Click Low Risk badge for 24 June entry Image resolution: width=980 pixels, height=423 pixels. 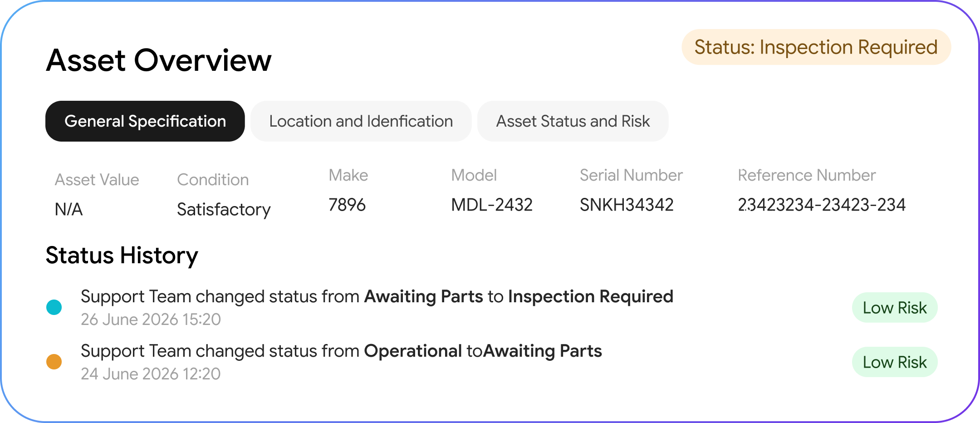pos(895,362)
